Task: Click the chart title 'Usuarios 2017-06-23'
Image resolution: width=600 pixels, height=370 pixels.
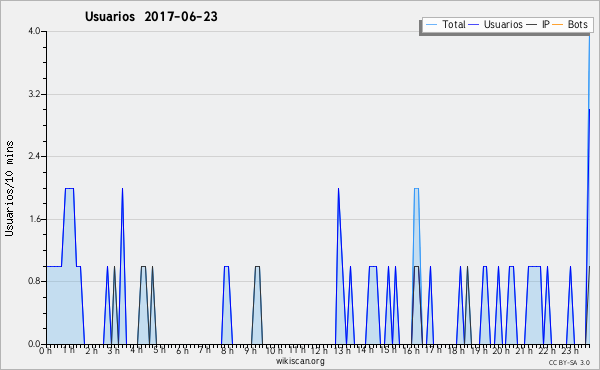Action: coord(151,17)
